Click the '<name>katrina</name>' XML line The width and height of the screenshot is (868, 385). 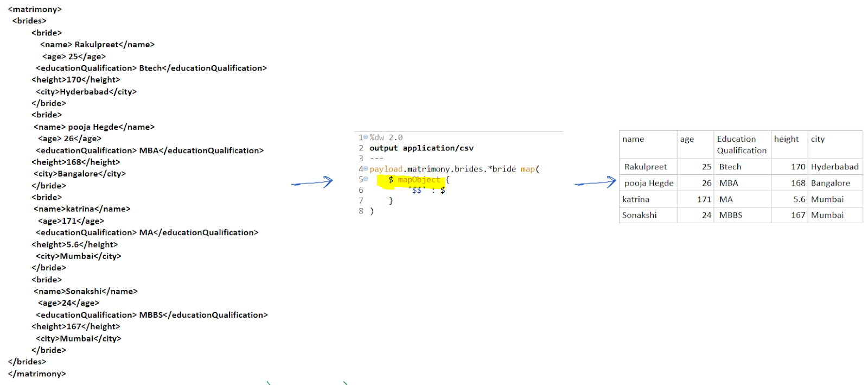(x=82, y=209)
